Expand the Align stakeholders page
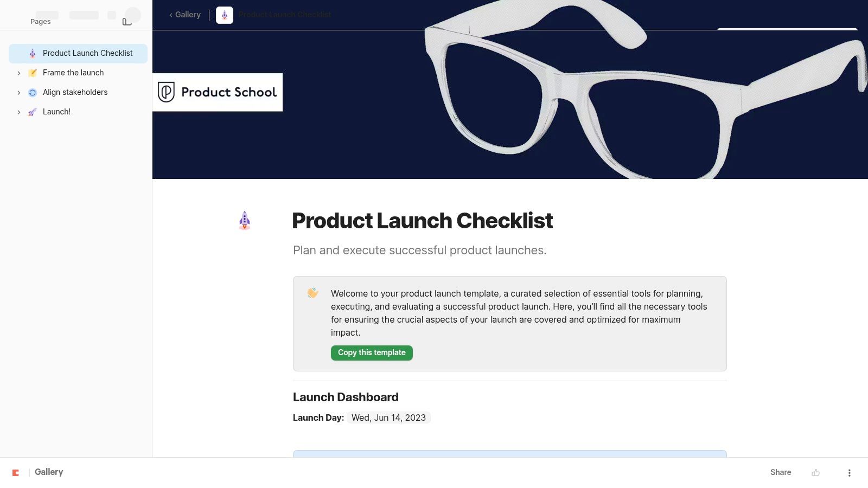868x488 pixels. click(x=19, y=92)
